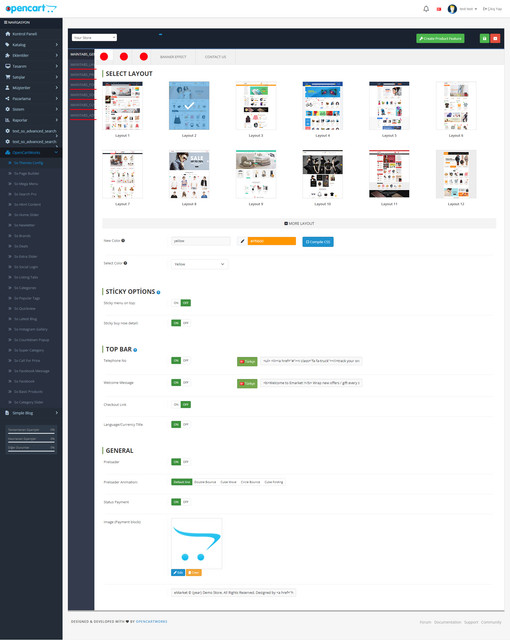Screen dimensions: 510x640
Task: Expand the Satışlar menu arrow
Action: point(56,77)
